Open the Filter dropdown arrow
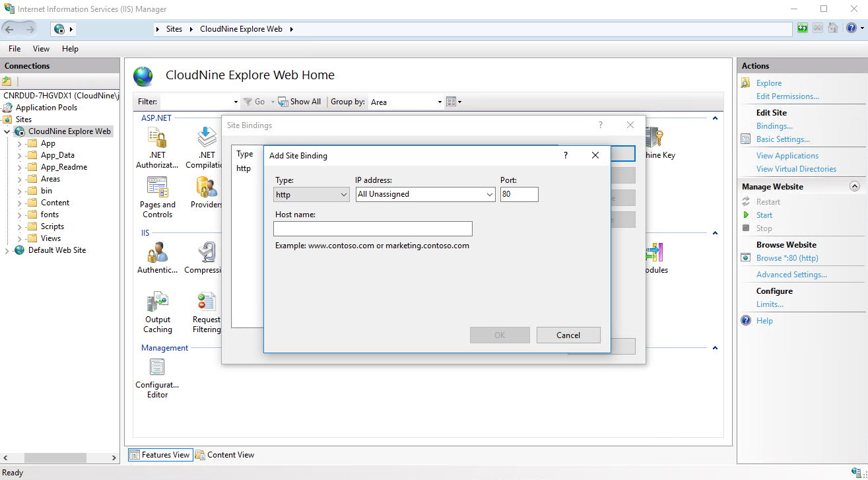The image size is (868, 480). coord(236,102)
